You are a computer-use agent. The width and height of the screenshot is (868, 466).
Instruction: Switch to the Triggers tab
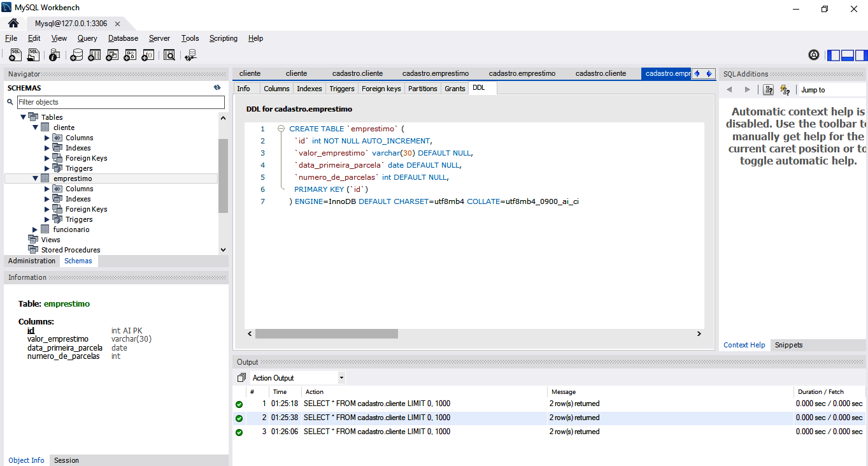point(342,89)
